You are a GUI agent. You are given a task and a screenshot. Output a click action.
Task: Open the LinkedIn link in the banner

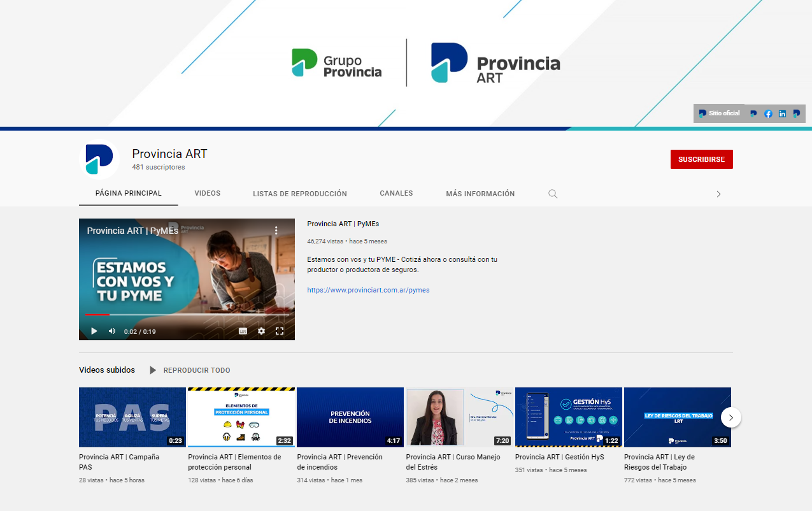(x=782, y=113)
